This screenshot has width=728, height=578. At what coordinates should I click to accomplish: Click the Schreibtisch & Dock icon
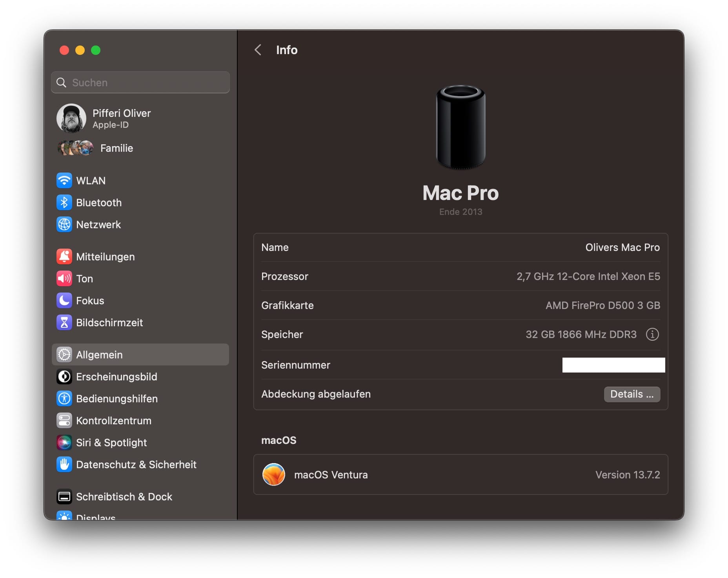click(x=64, y=497)
